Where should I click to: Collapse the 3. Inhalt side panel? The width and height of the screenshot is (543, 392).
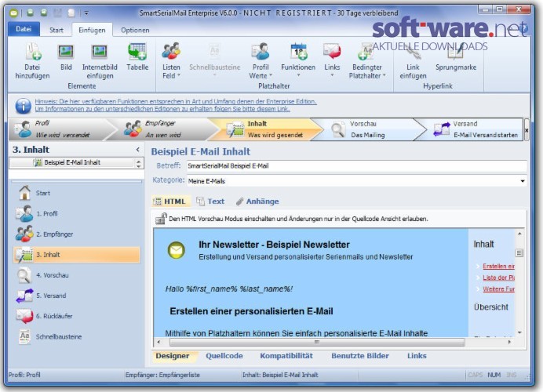[x=138, y=150]
